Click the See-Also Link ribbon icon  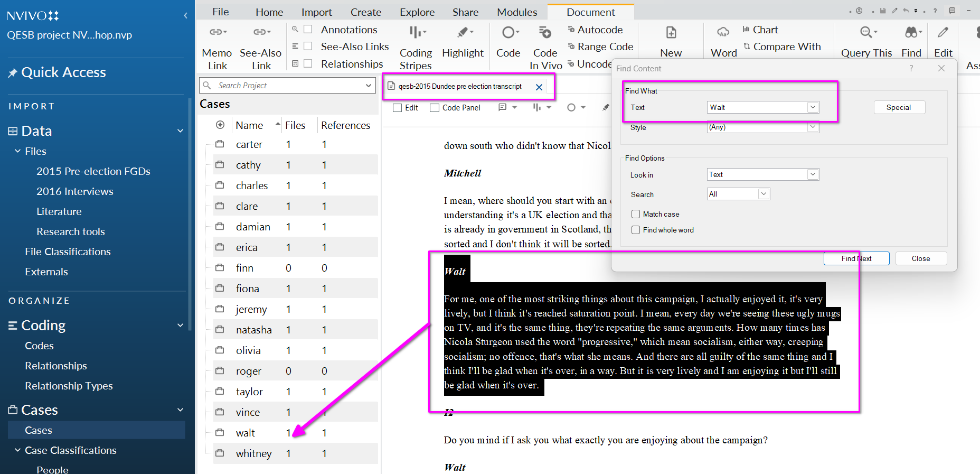260,33
